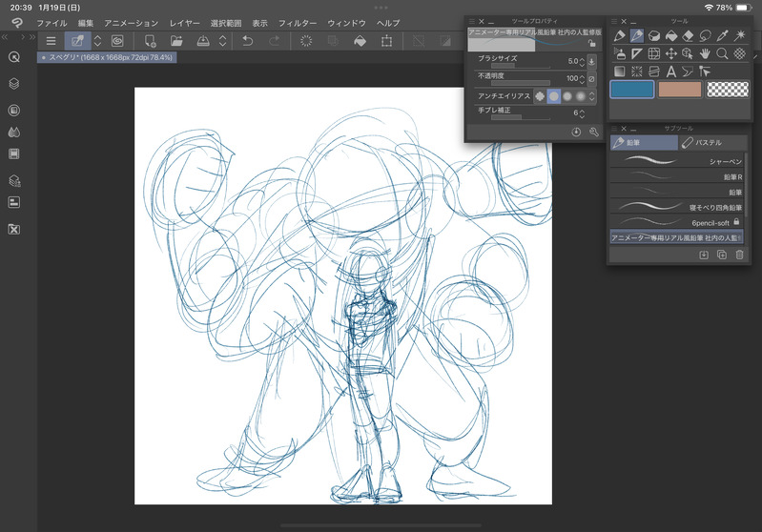Screen dimensions: 762x532
Task: Click the blue main color swatch
Action: click(x=631, y=89)
